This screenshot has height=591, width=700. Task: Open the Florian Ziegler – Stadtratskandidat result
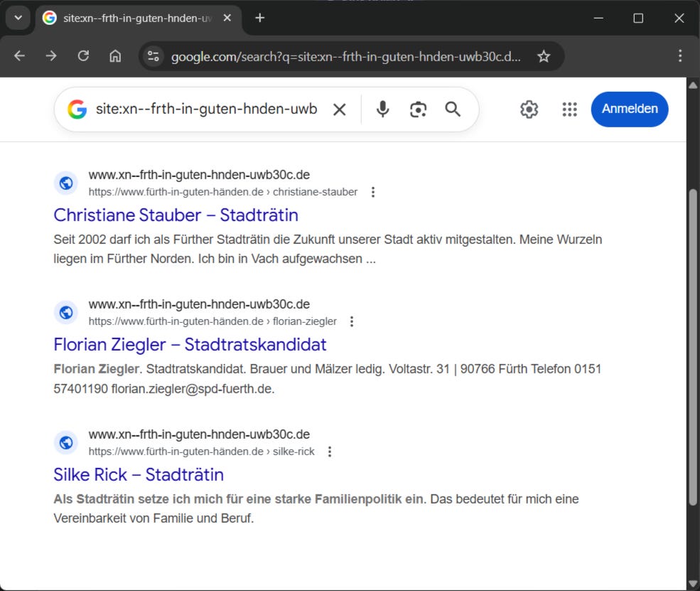(x=190, y=344)
